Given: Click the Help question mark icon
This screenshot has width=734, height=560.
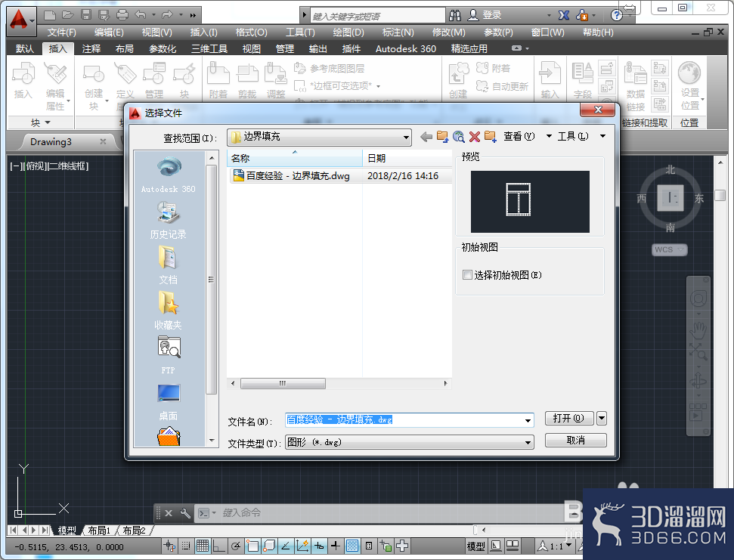Looking at the screenshot, I should 617,15.
